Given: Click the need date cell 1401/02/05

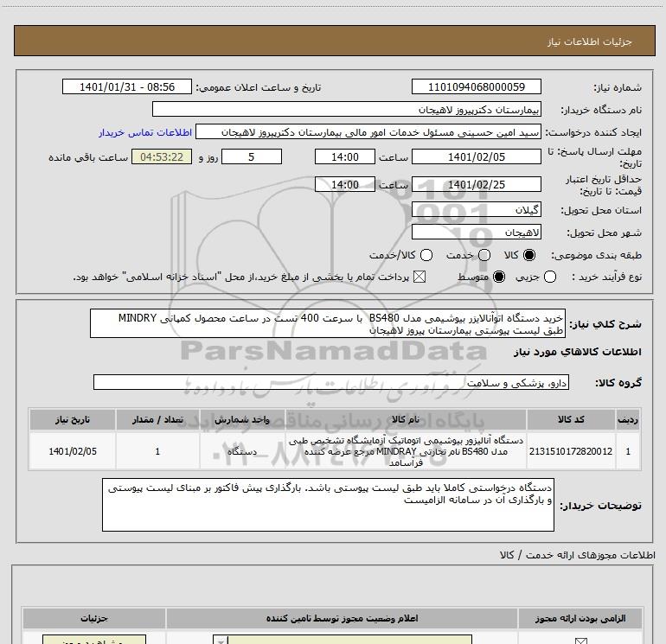Looking at the screenshot, I should coord(72,451).
